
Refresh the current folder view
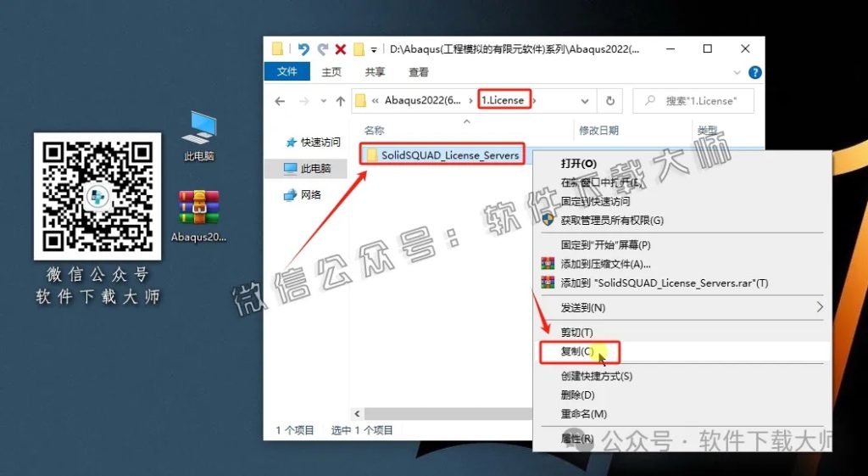pyautogui.click(x=610, y=101)
